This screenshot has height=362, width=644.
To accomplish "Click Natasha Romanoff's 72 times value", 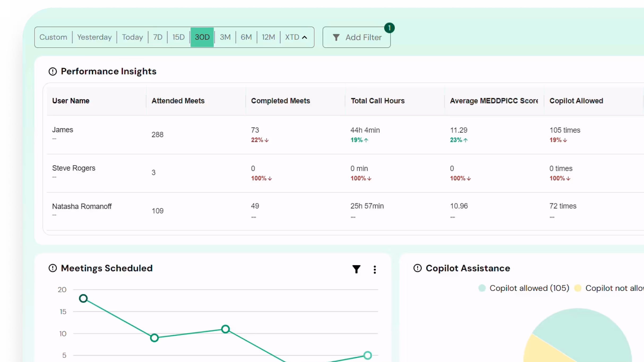I will (x=563, y=206).
